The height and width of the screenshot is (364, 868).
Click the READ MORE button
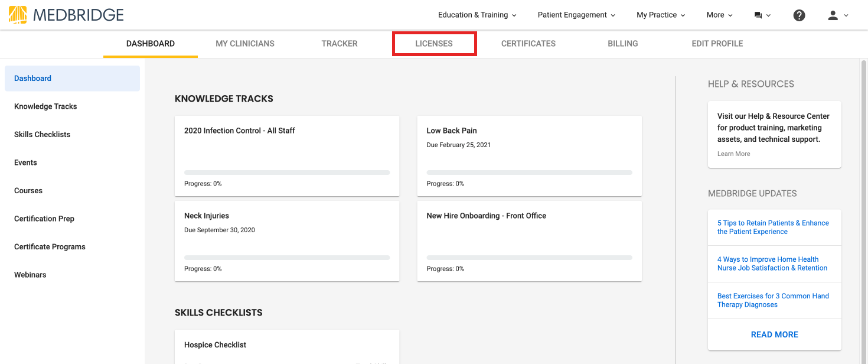click(x=775, y=334)
